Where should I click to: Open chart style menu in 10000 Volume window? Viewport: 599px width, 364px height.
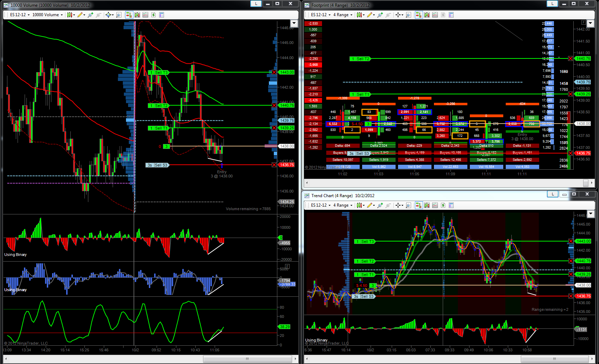[x=70, y=15]
